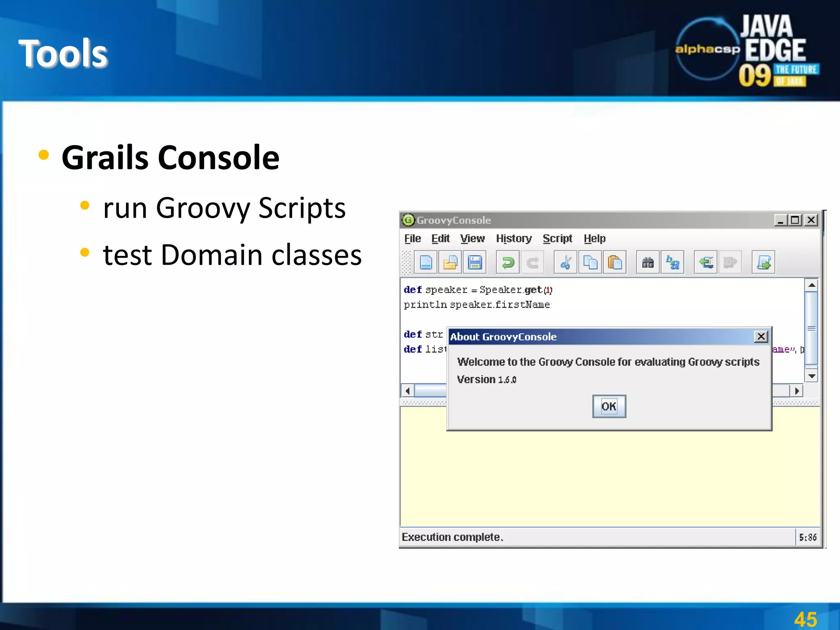840x630 pixels.
Task: Click 'Version 1.6.0' text in dialog
Action: pos(486,379)
